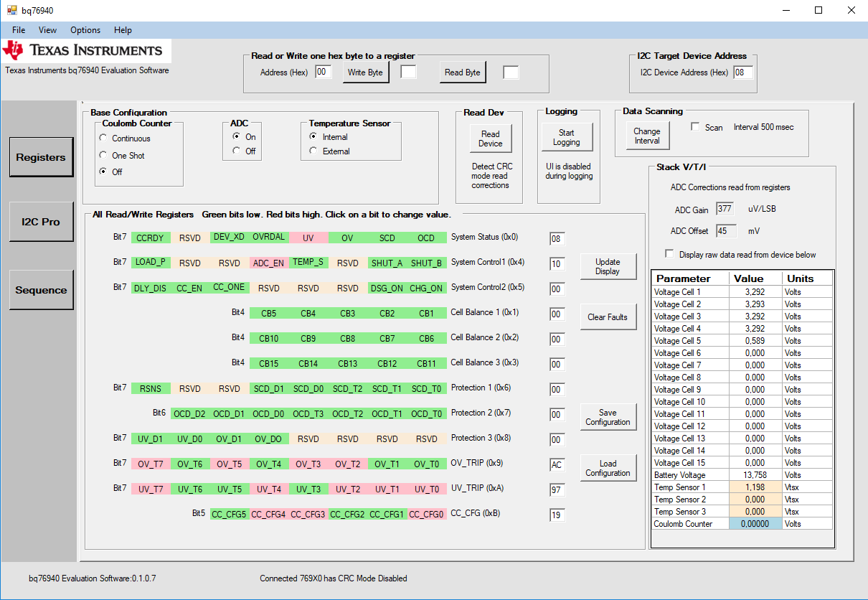Select ADC Off radio button

tap(237, 151)
